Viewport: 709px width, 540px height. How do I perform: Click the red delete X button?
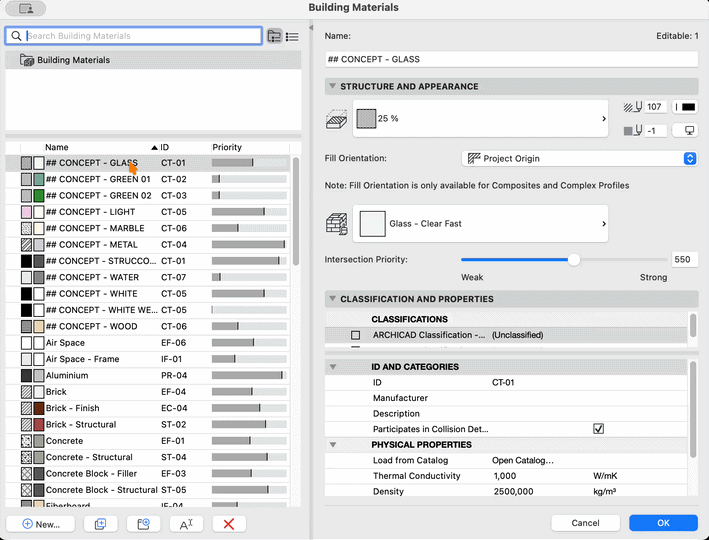click(x=229, y=524)
